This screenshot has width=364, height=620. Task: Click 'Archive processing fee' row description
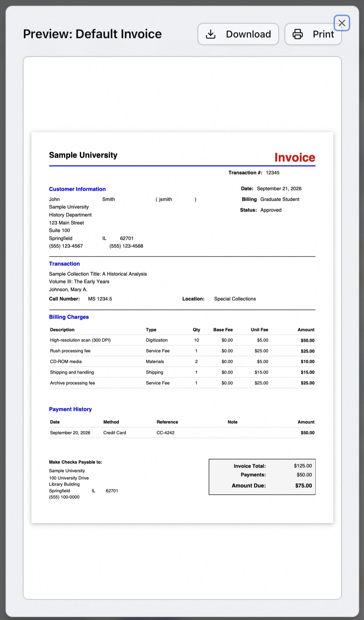click(x=72, y=383)
